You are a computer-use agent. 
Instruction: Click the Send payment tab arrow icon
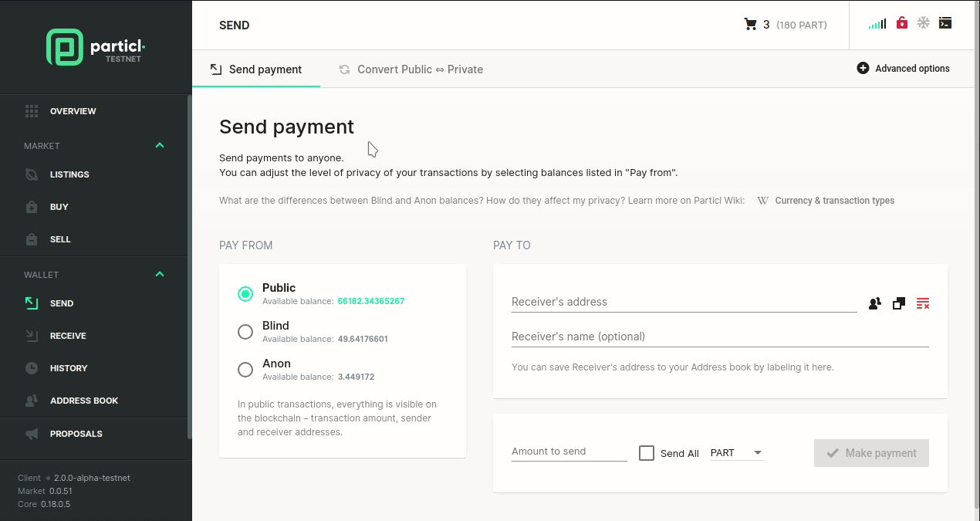pos(216,69)
